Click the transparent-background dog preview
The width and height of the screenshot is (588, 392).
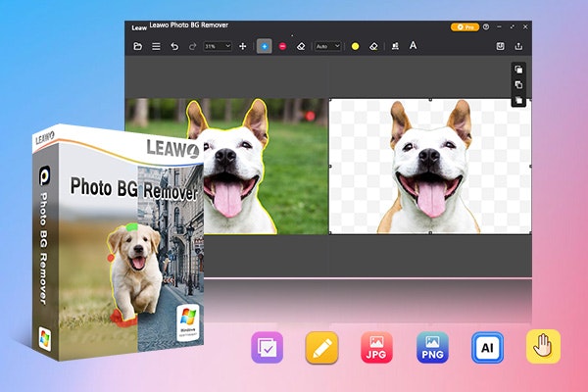[x=430, y=167]
